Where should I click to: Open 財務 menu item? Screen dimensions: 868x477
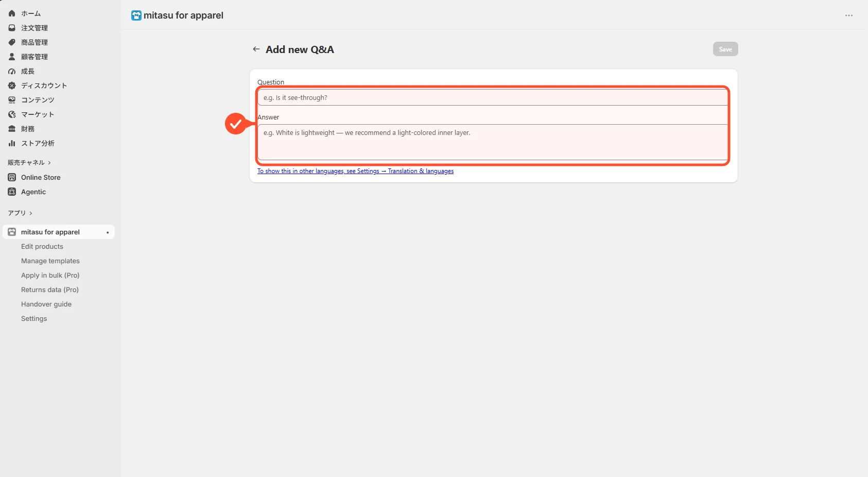click(28, 129)
